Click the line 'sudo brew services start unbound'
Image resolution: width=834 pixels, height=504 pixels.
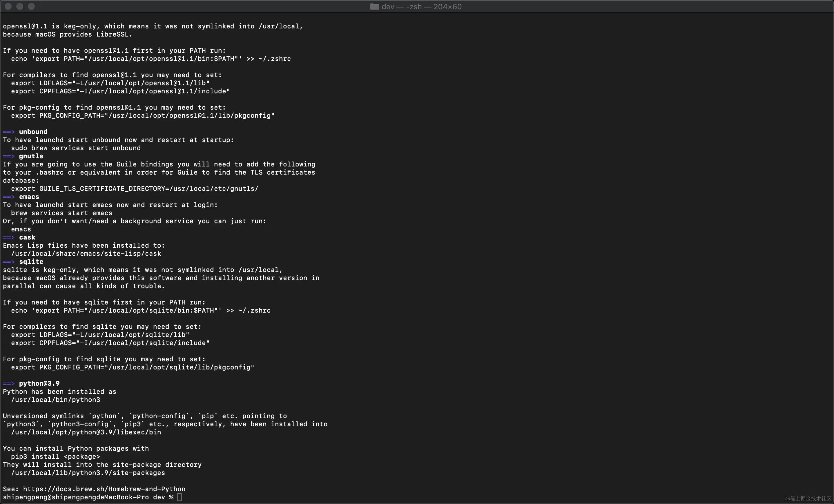point(76,148)
